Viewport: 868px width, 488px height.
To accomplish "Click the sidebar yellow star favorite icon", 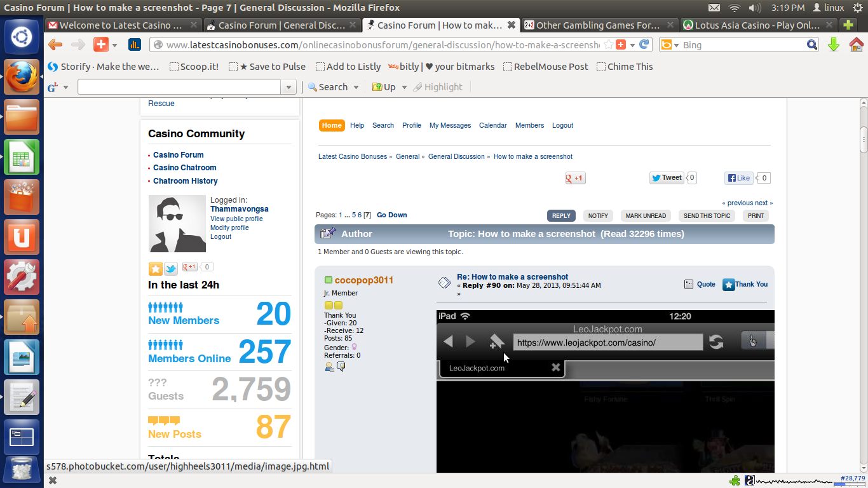I will point(155,268).
